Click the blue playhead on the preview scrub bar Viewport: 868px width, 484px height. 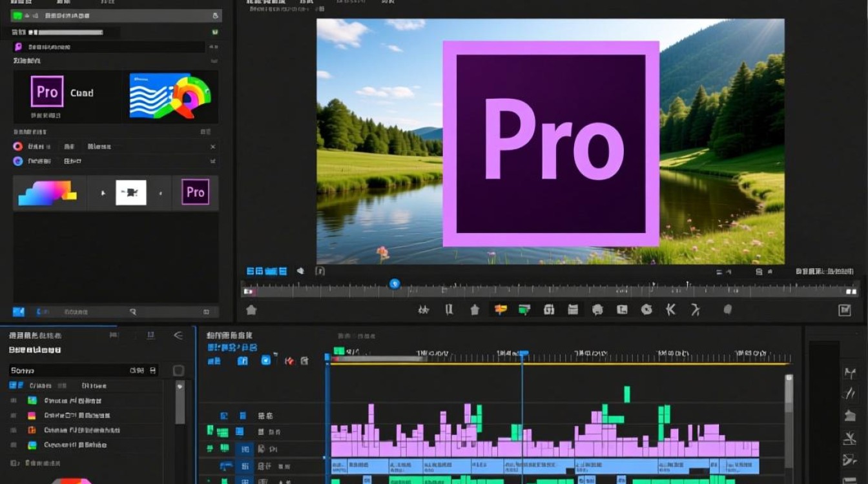[395, 283]
